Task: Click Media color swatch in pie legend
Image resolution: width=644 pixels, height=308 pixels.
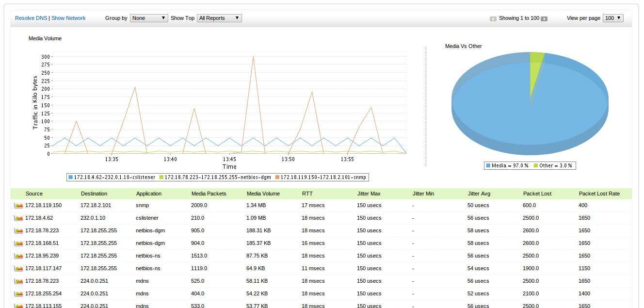Action: point(488,166)
